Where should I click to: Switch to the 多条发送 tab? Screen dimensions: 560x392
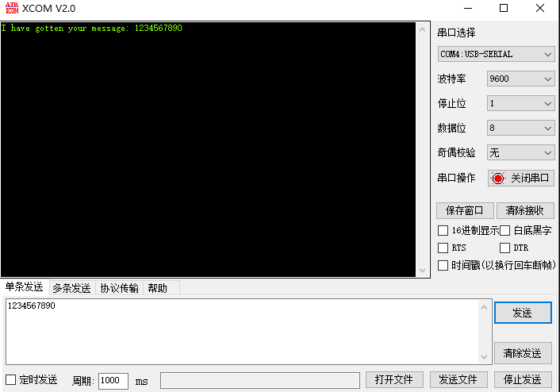[x=71, y=288]
